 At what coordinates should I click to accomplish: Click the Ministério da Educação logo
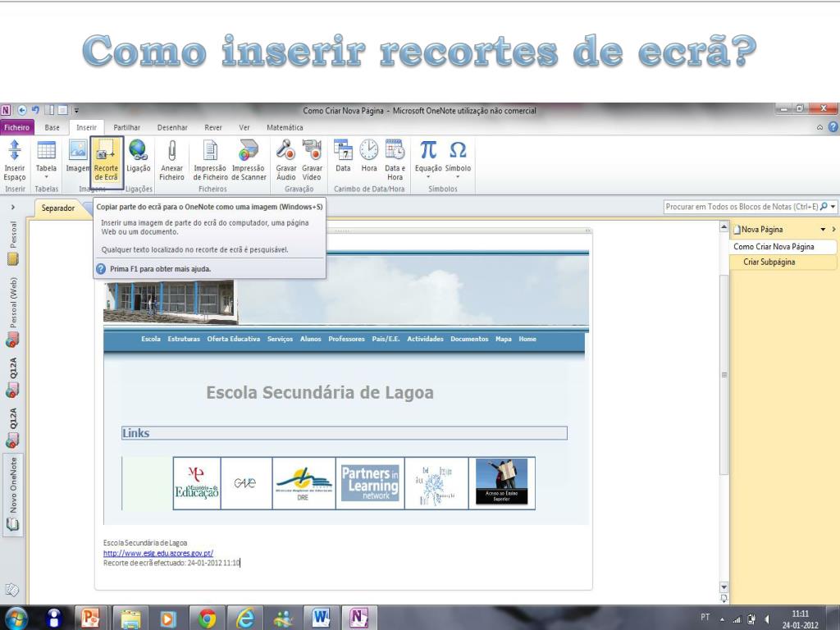pos(197,482)
